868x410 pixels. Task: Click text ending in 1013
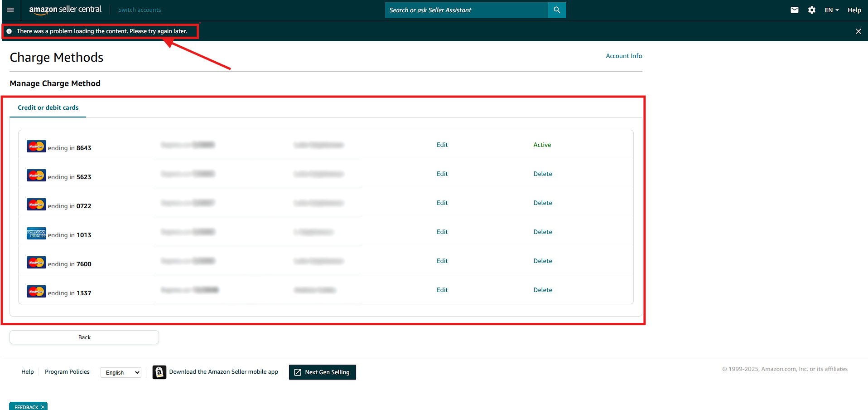(x=70, y=235)
